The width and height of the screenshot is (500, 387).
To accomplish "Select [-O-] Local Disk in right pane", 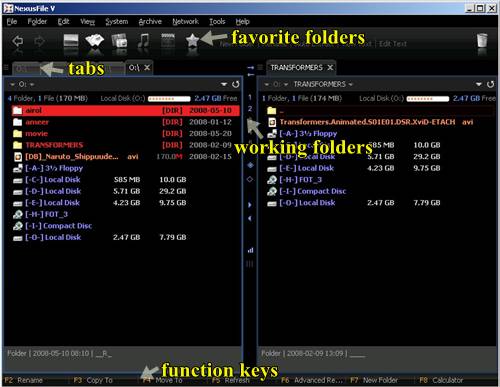I will [x=380, y=203].
